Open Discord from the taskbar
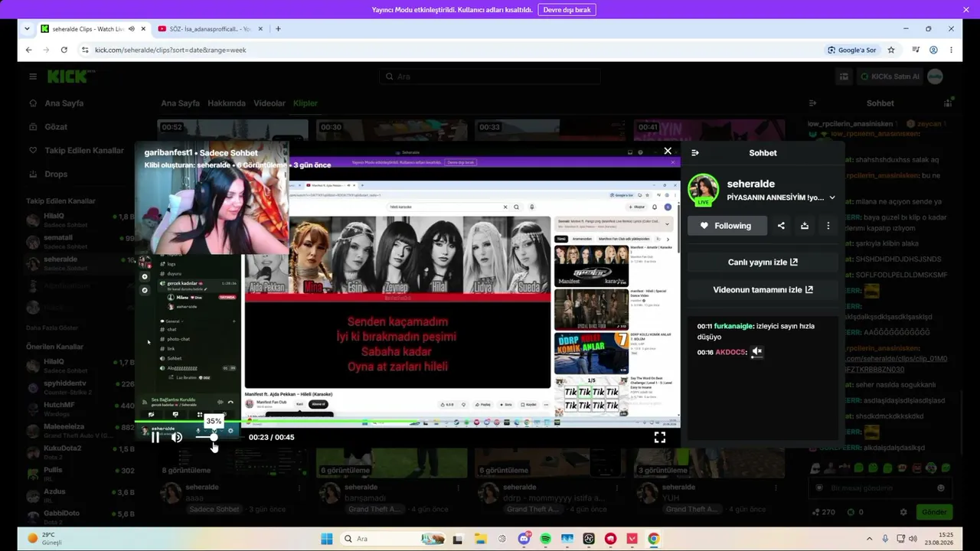The image size is (980, 551). (524, 539)
